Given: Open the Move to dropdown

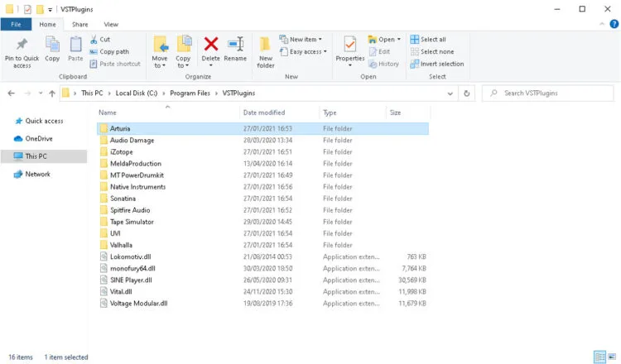Looking at the screenshot, I should 160,52.
